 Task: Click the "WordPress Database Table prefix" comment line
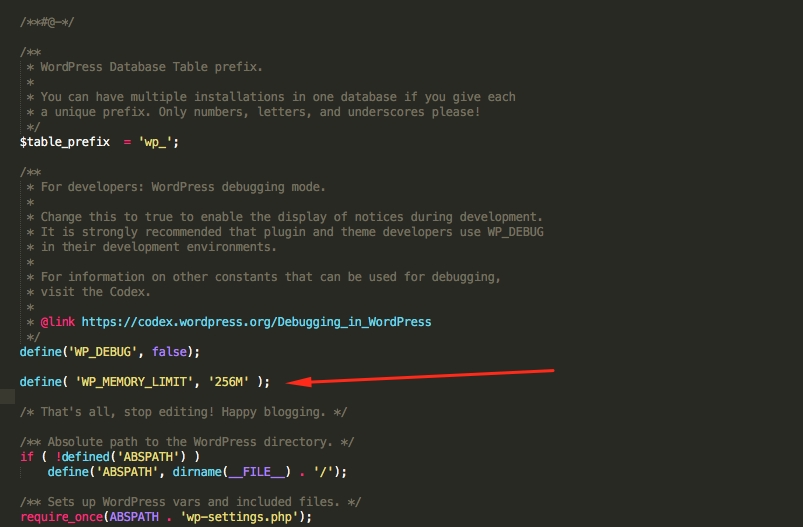point(150,67)
